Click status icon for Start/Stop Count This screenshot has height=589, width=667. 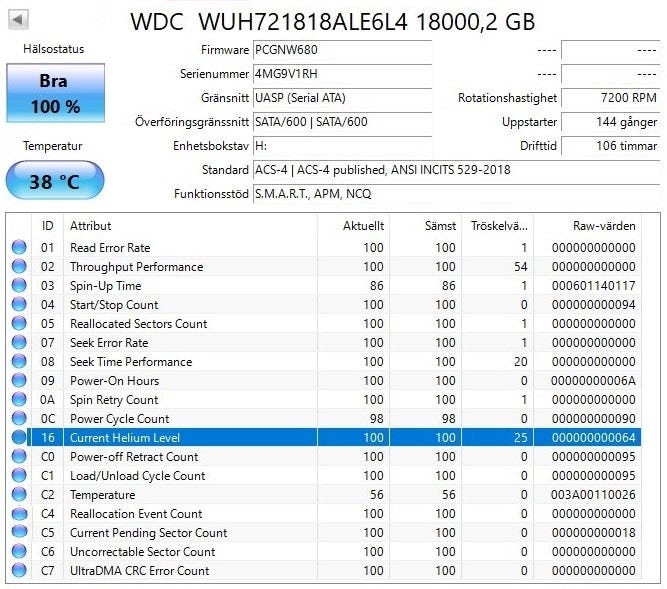click(x=19, y=304)
